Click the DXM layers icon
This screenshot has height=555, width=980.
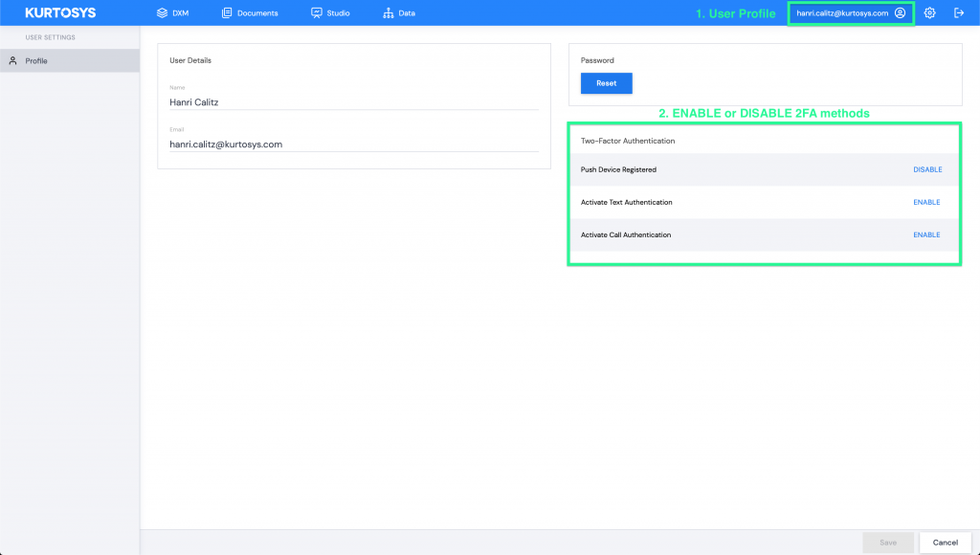pos(162,13)
